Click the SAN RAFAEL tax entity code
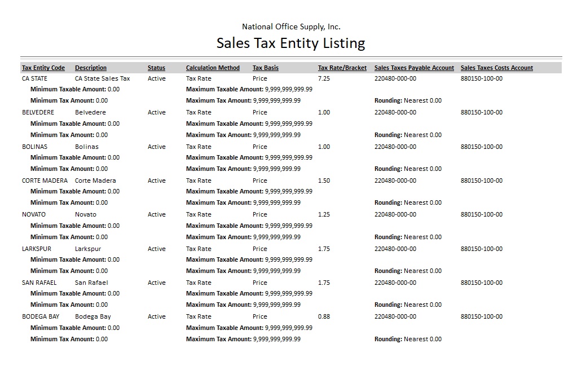 (x=39, y=283)
